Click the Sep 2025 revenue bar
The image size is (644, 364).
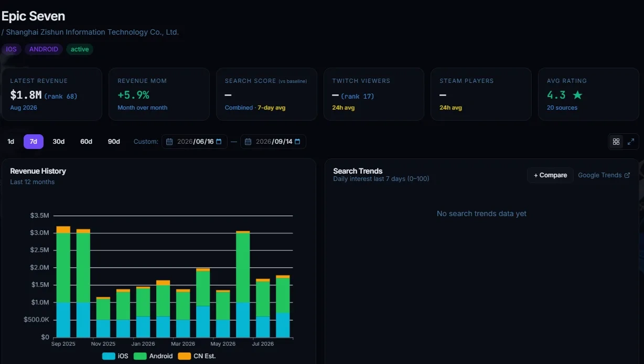click(x=63, y=282)
